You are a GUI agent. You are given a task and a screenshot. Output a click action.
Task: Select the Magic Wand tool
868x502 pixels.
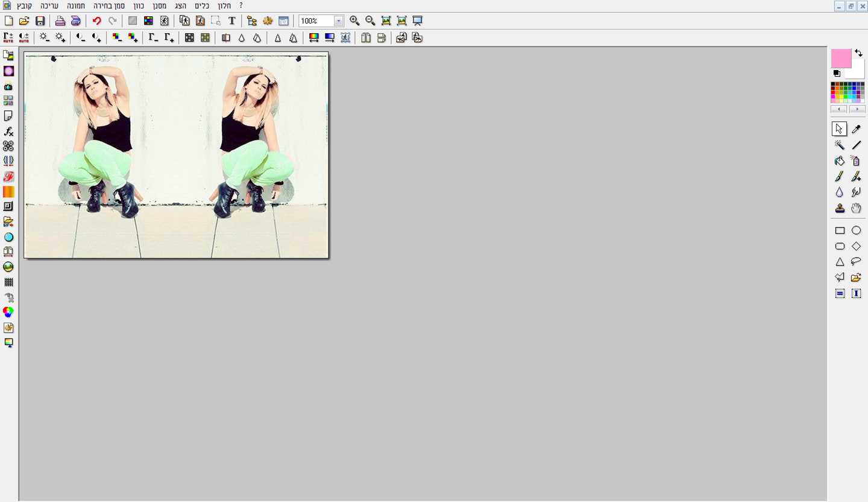(x=839, y=145)
